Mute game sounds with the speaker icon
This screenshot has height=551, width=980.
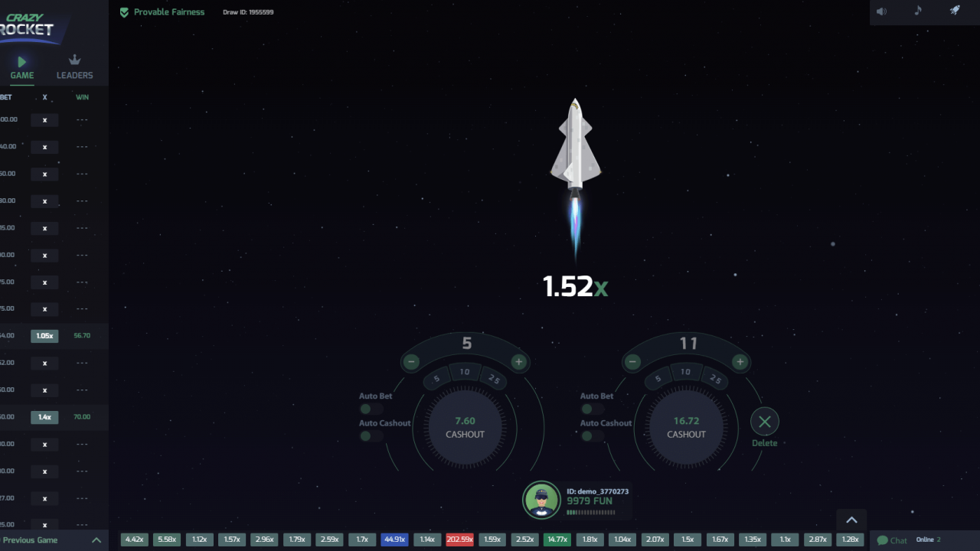coord(881,11)
